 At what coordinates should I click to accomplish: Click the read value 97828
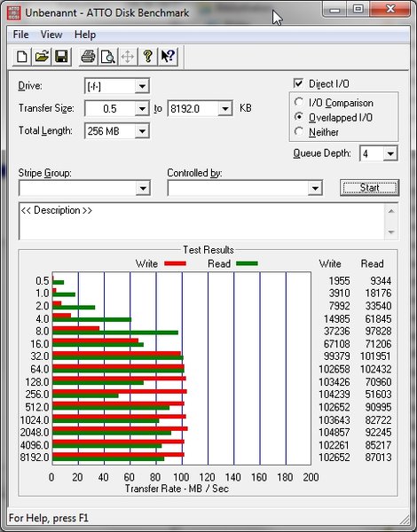tap(378, 331)
